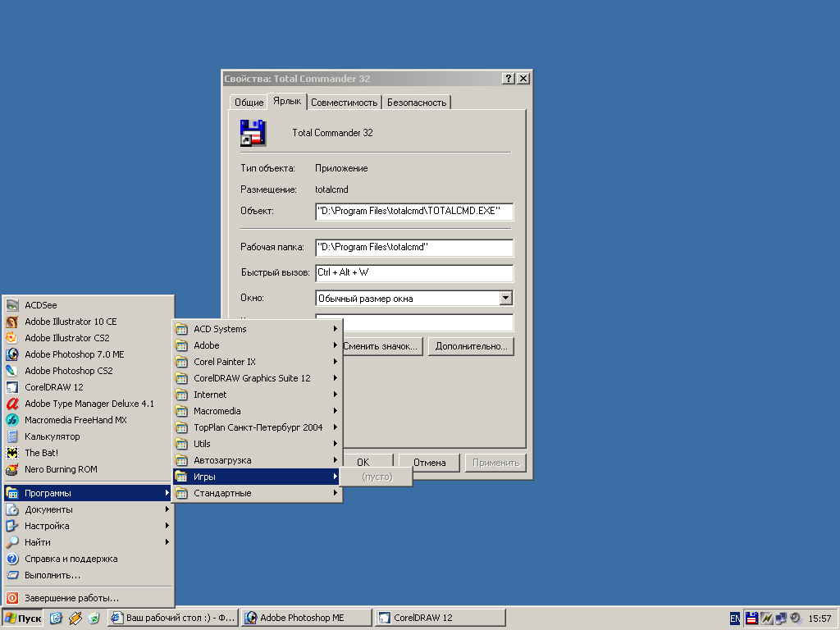Open CorelDRAW Graphics Suite 12 group

[257, 378]
